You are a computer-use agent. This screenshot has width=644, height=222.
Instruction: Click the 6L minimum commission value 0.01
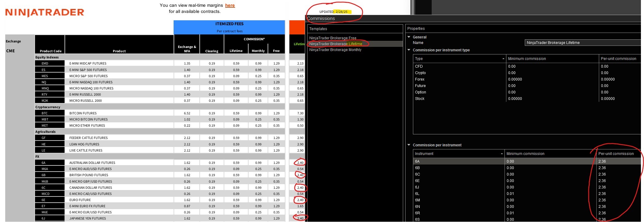tap(510, 193)
